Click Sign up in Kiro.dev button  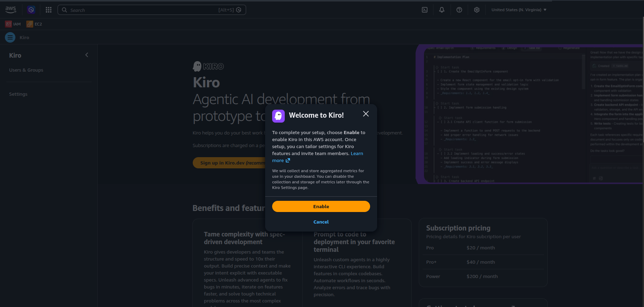click(x=229, y=163)
